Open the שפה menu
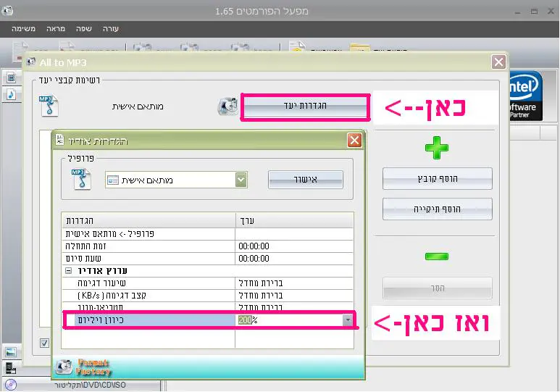The height and width of the screenshot is (392, 560). (x=83, y=28)
